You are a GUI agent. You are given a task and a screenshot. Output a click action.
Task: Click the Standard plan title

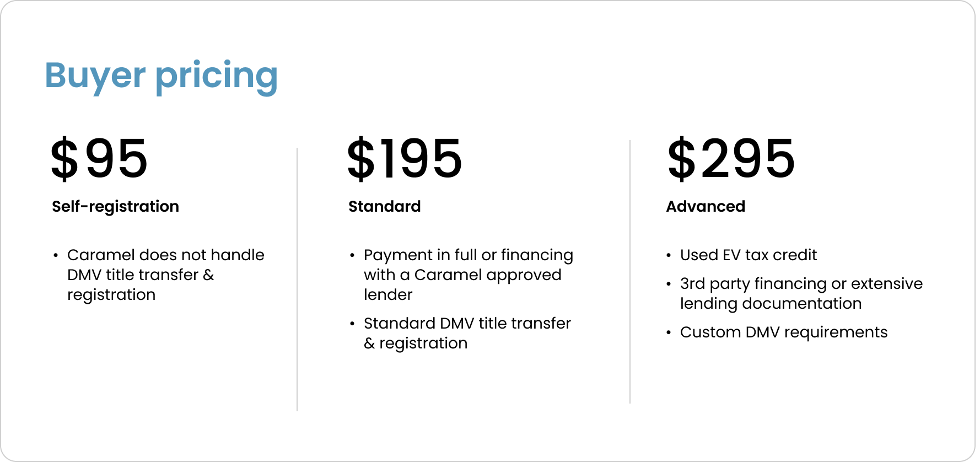[x=384, y=206]
